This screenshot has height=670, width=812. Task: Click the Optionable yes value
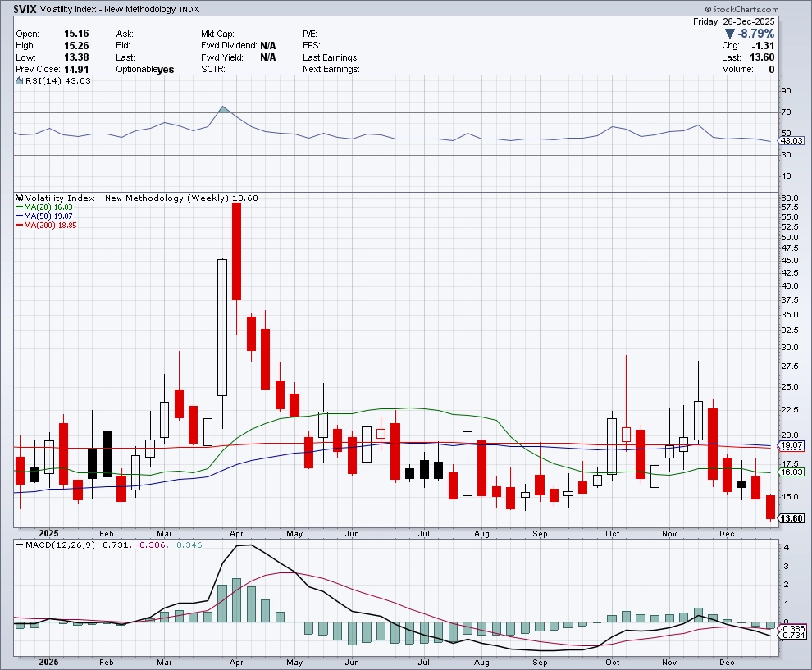pos(166,70)
